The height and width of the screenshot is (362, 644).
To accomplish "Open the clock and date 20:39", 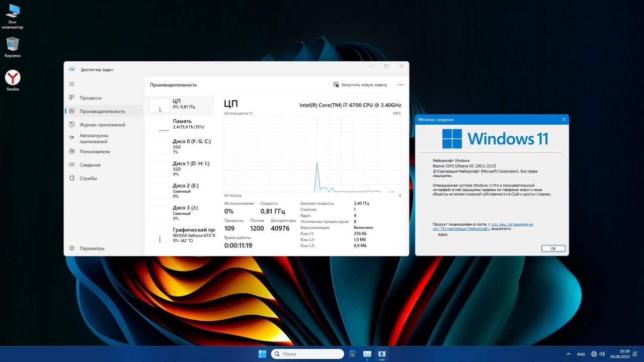I will point(621,354).
